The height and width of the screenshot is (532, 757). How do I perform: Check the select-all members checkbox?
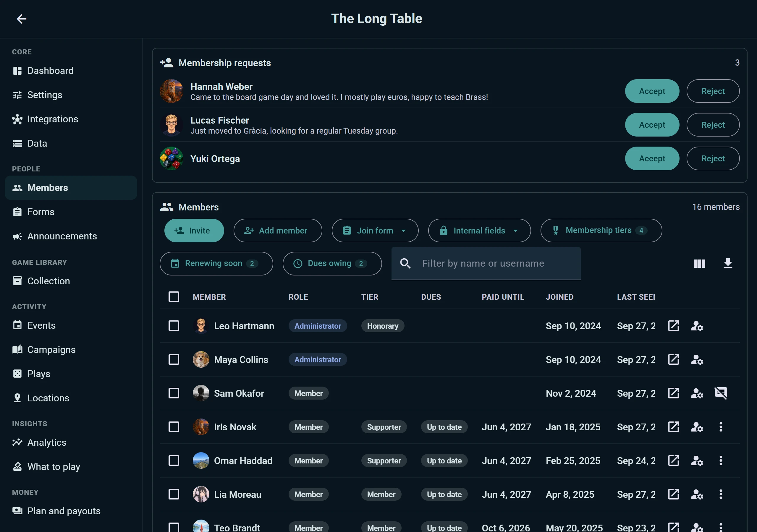tap(174, 297)
